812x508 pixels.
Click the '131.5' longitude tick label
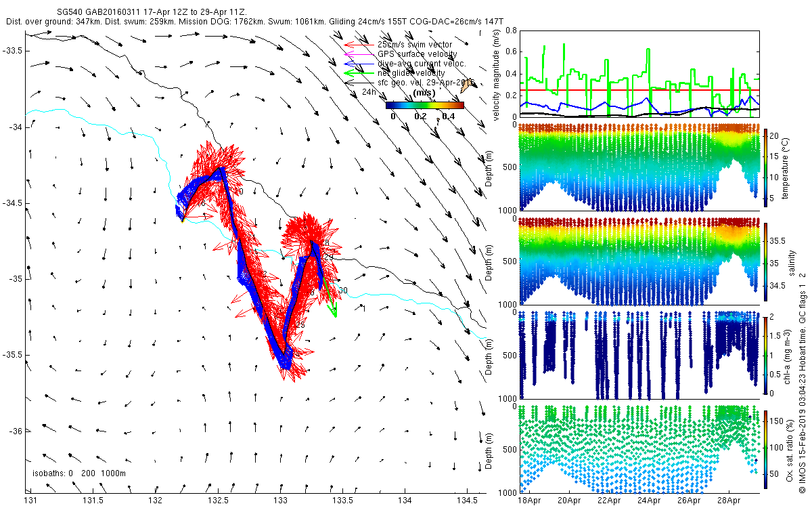93,500
